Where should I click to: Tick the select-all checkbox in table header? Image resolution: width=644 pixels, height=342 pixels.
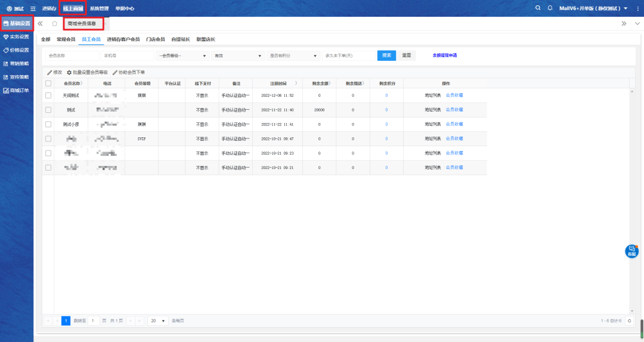pyautogui.click(x=48, y=83)
